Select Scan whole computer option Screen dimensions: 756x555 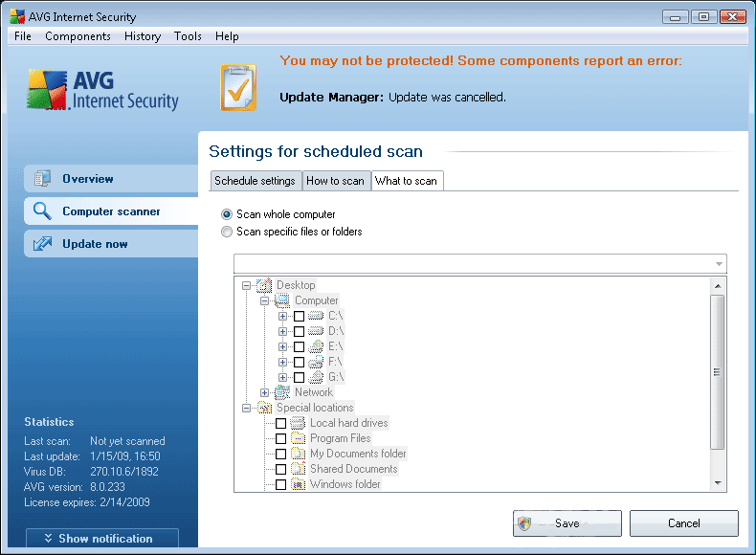tap(278, 214)
